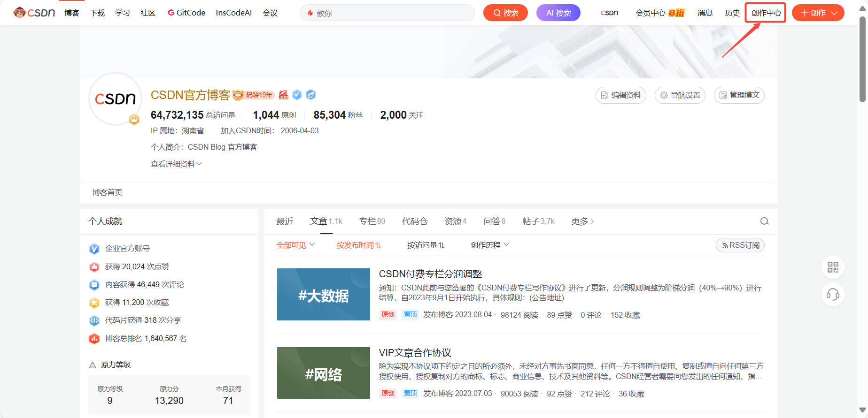
Task: Click the CSDN profile avatar
Action: (x=115, y=99)
